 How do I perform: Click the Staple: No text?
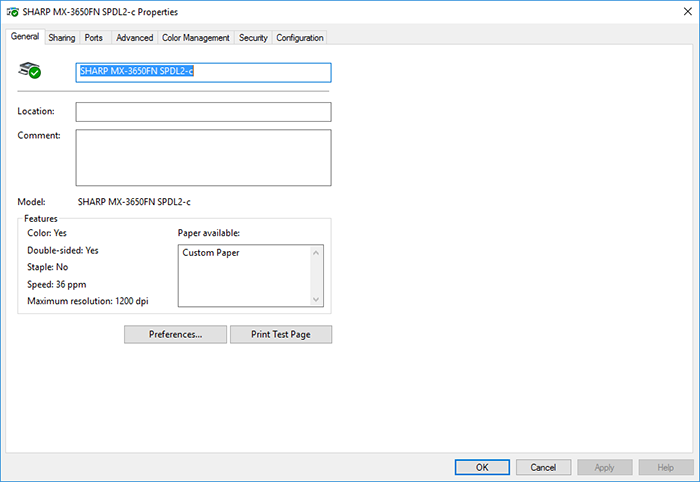47,267
